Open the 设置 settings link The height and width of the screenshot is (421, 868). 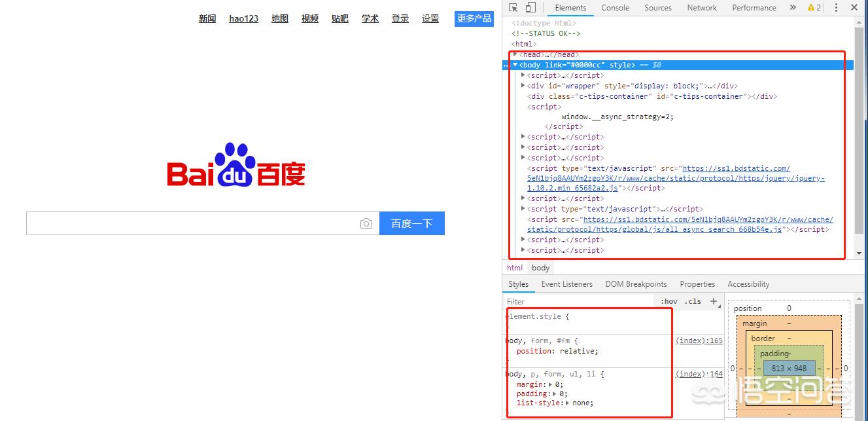point(430,18)
